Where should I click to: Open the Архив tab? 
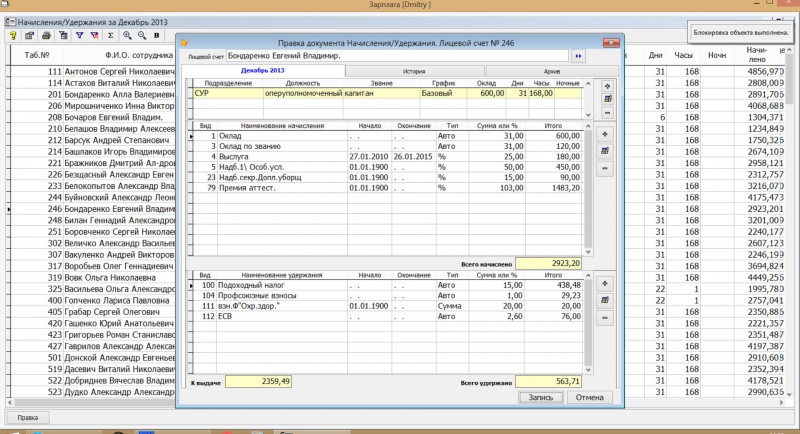[x=552, y=71]
